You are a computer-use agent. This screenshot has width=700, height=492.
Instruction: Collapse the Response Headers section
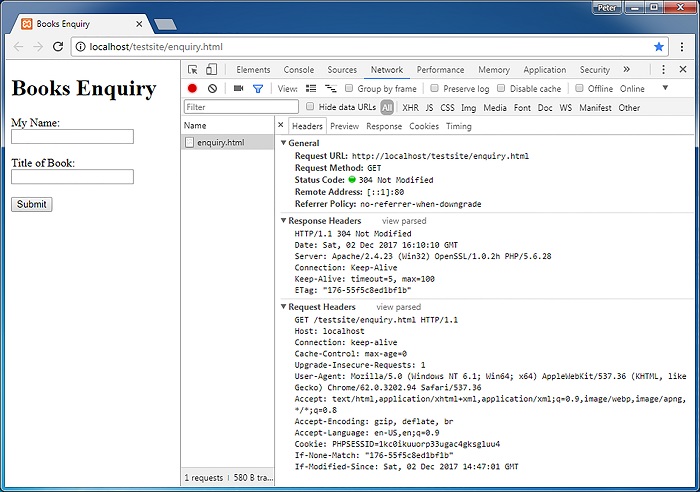283,221
